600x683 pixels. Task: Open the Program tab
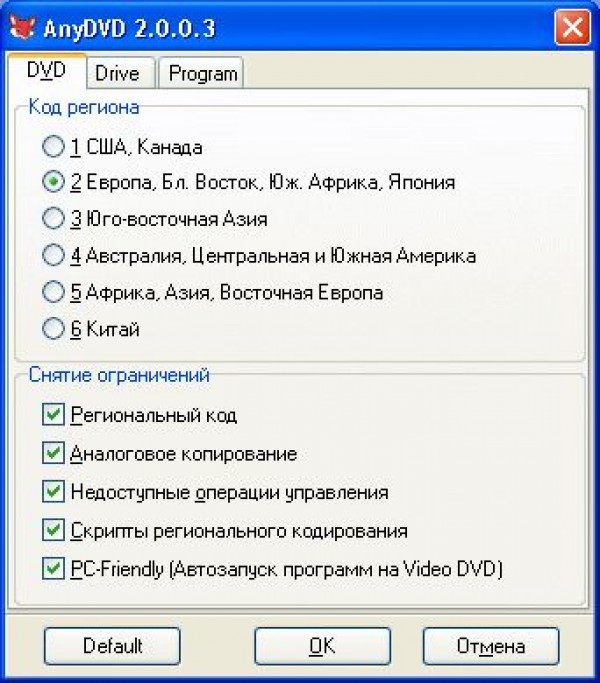pyautogui.click(x=203, y=73)
